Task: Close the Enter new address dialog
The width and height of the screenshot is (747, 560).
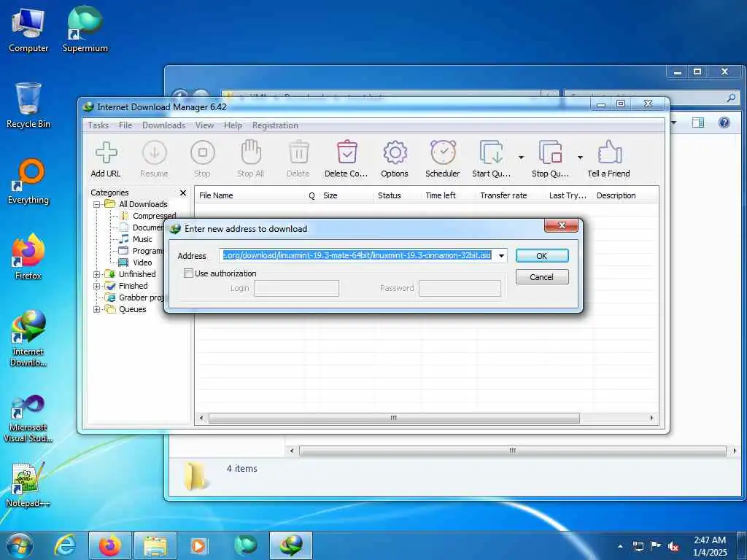Action: click(561, 226)
